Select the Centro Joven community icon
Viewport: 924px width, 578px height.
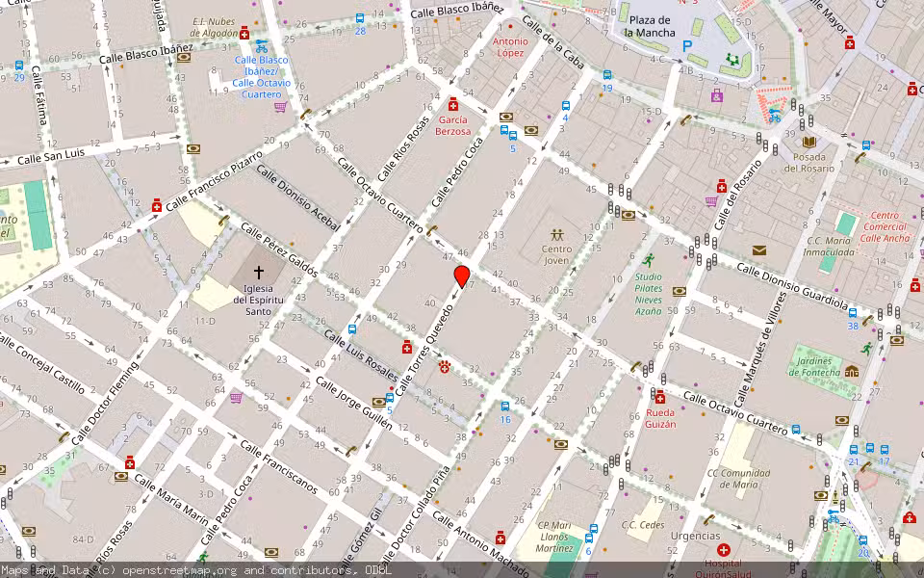[x=557, y=235]
